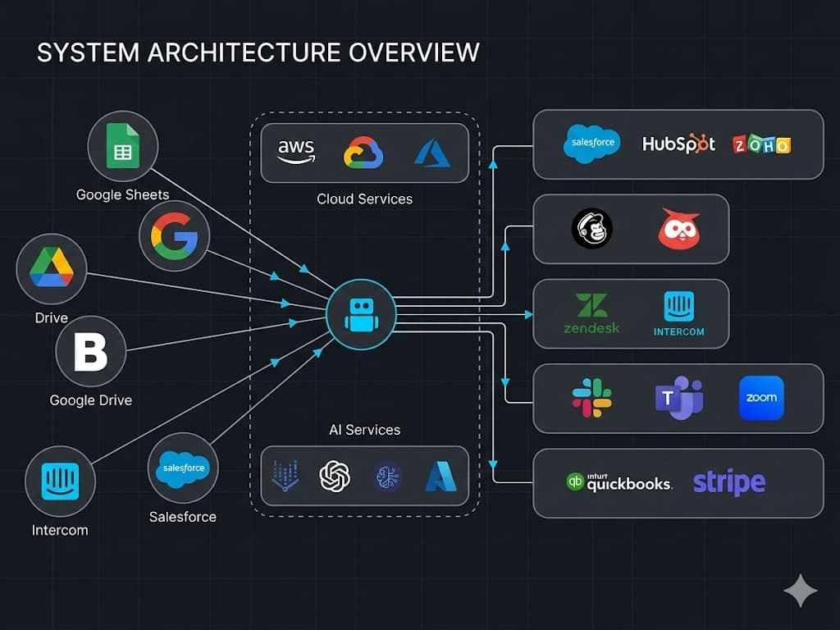Open the central chatbot robot icon
The image size is (840, 630).
(362, 315)
